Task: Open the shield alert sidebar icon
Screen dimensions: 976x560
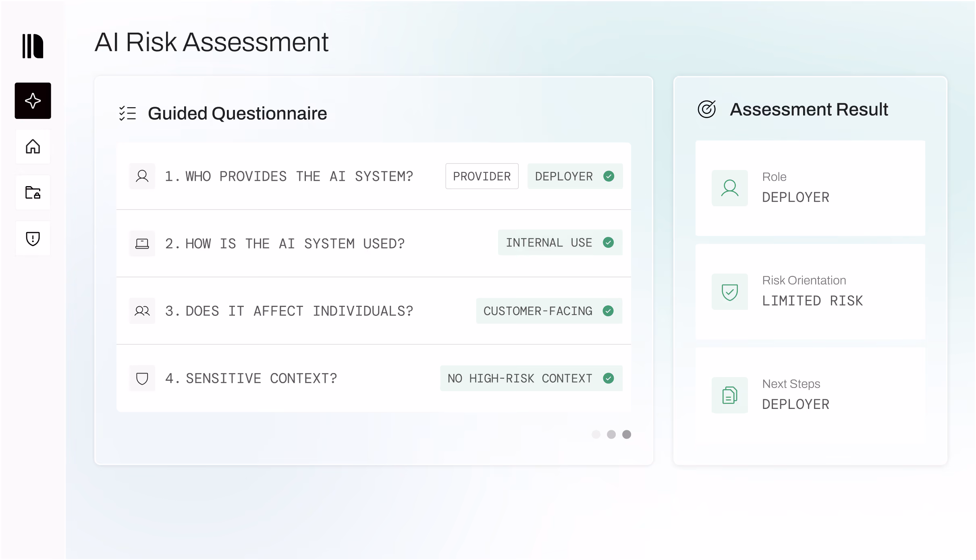Action: (x=33, y=239)
